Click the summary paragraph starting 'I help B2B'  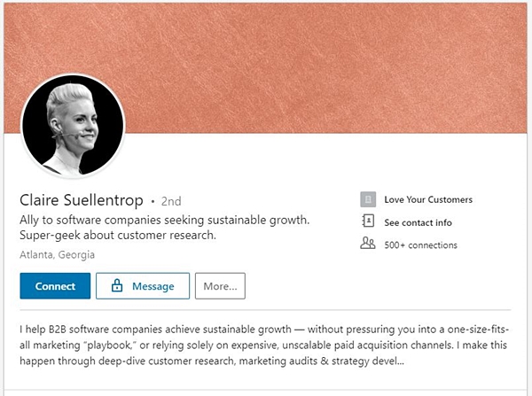(264, 346)
